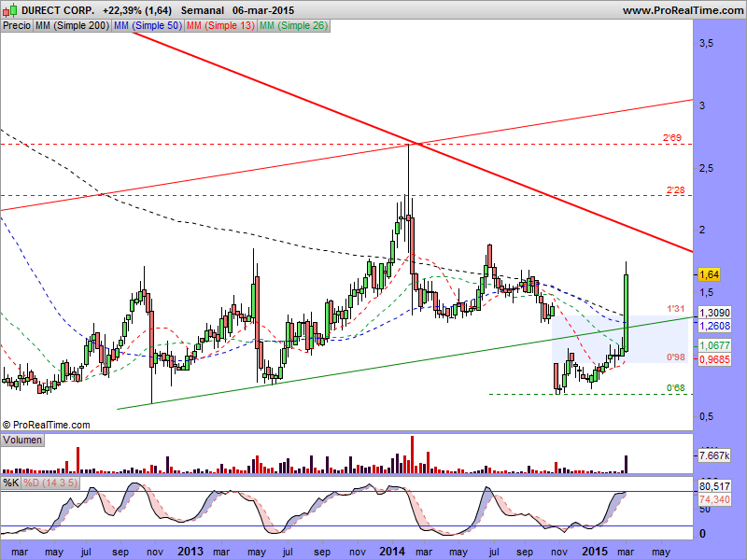Select the Precio legend label
The image size is (747, 560).
pos(17,26)
